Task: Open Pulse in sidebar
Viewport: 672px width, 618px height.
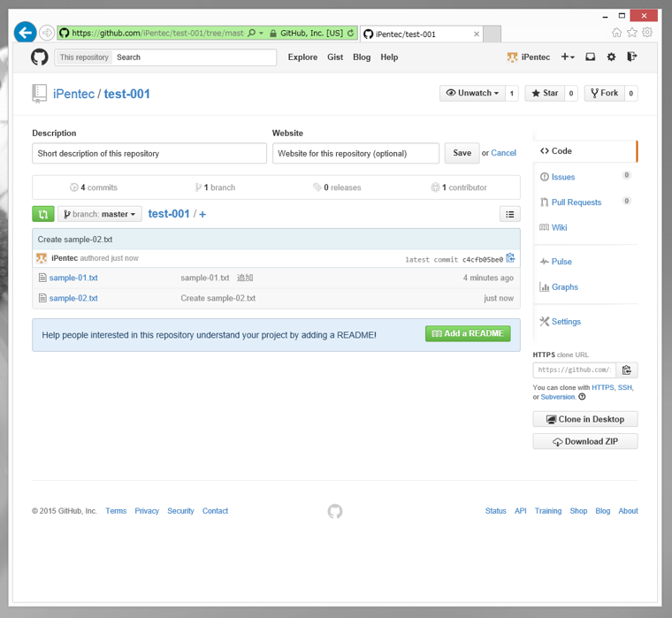Action: [561, 262]
